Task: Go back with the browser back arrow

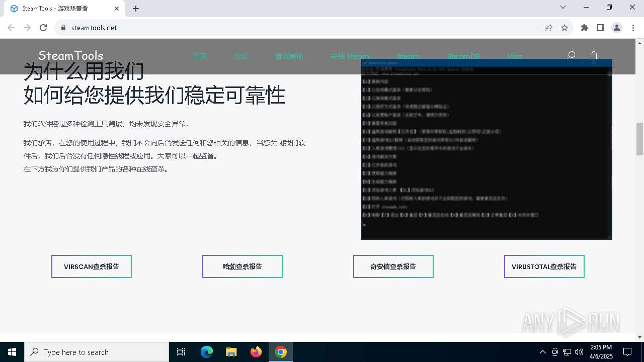Action: [x=11, y=28]
